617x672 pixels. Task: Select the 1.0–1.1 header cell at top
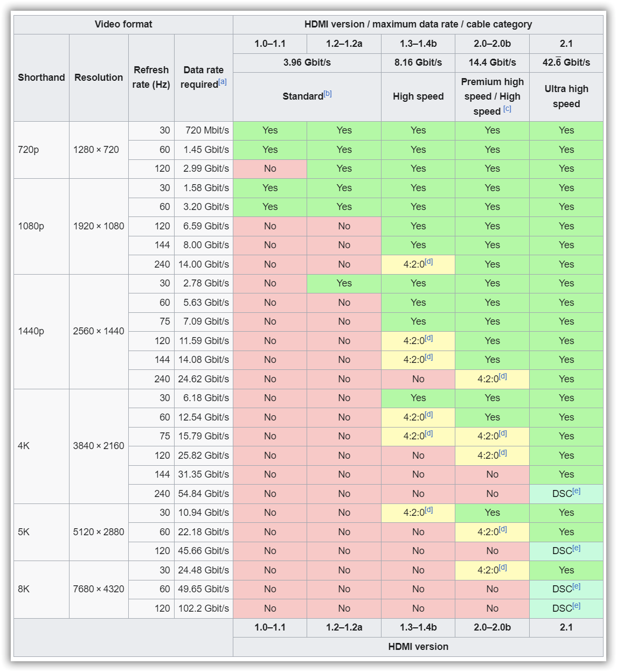coord(270,44)
